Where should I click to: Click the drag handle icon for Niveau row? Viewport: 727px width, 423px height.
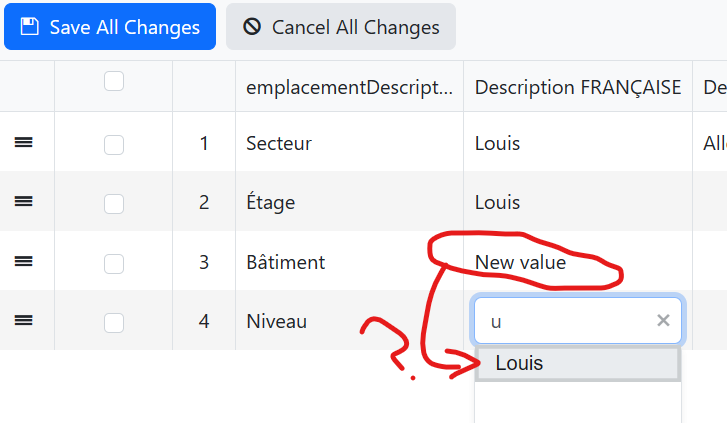24,321
